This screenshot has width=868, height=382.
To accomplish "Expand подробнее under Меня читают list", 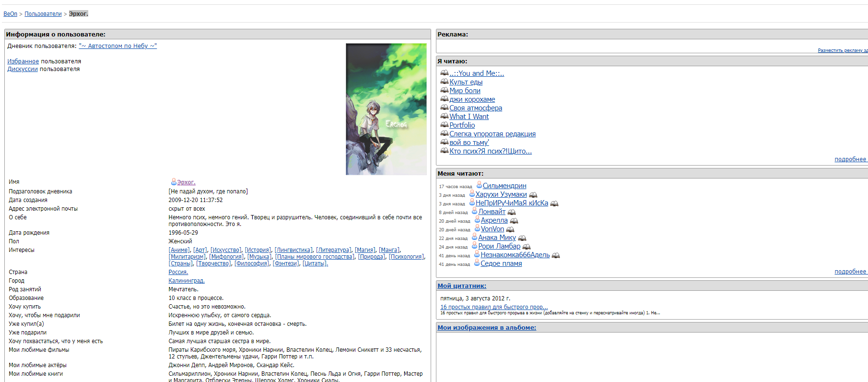I will point(850,272).
